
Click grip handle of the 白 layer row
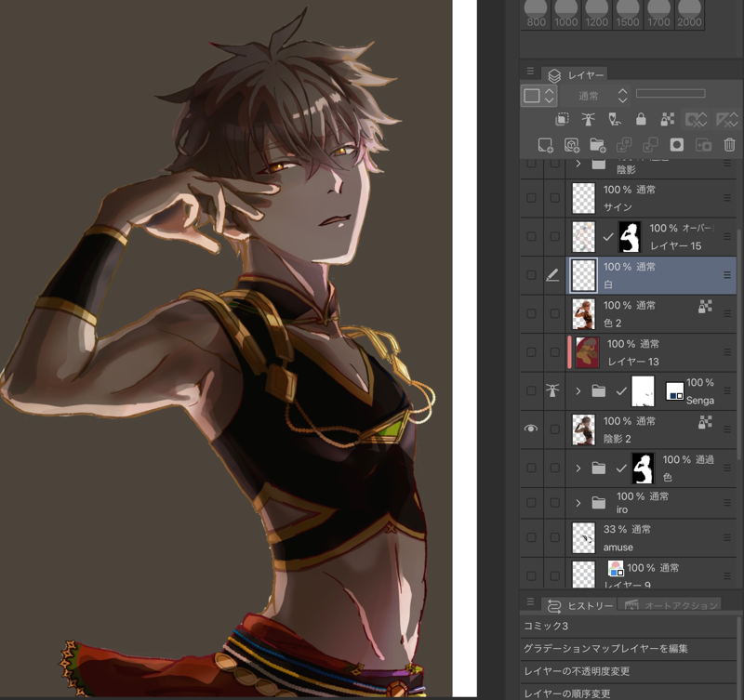[727, 274]
